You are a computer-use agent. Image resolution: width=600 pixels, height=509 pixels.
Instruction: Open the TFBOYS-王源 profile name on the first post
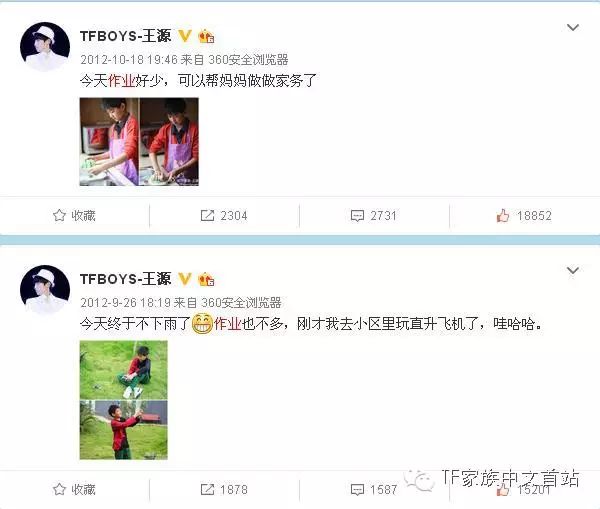pos(126,36)
